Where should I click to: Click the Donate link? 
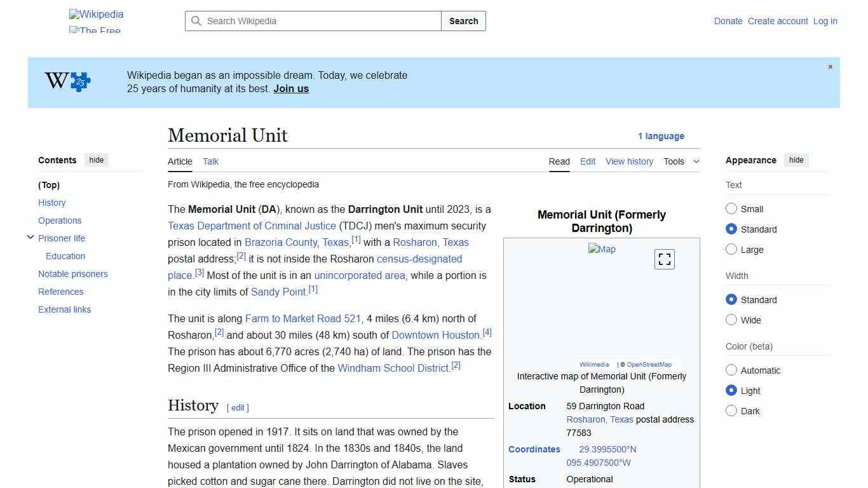coord(728,21)
